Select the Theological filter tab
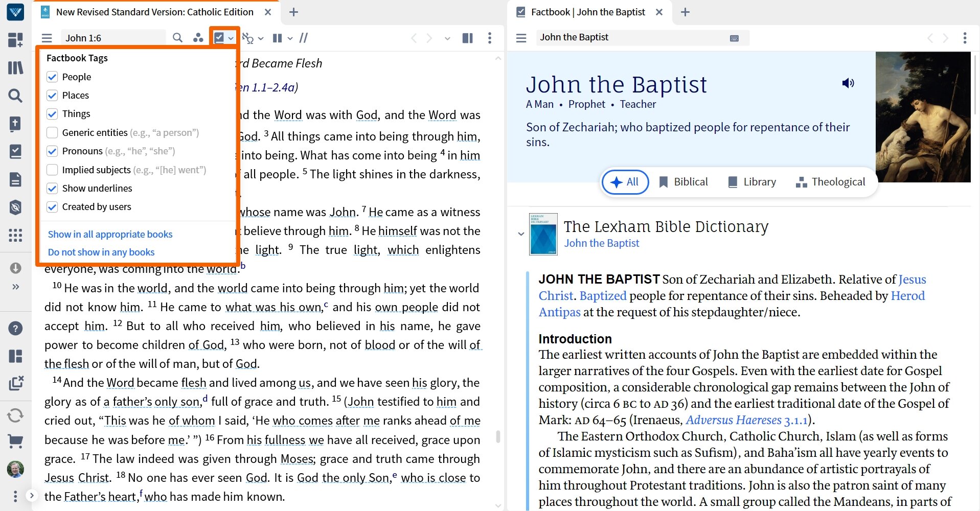 click(x=831, y=182)
